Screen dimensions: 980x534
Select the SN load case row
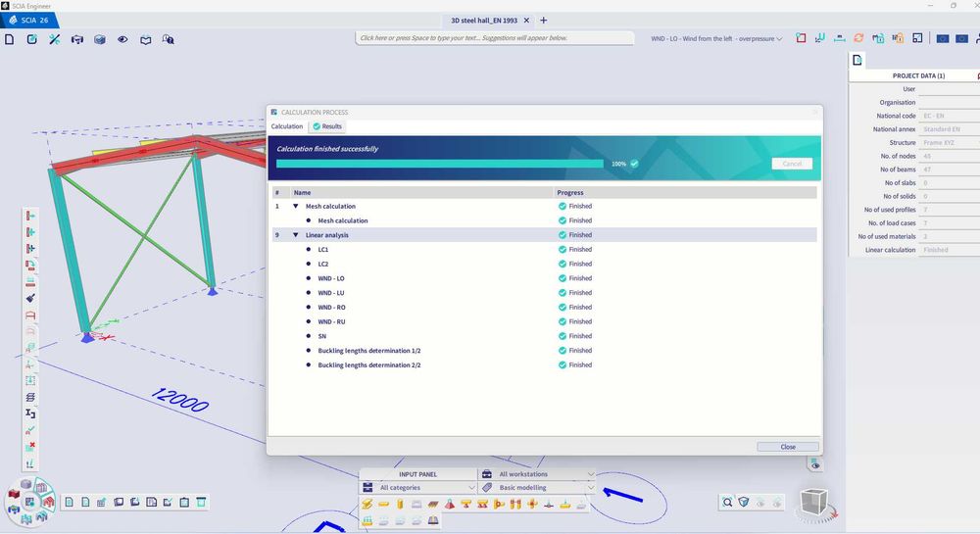[x=544, y=335]
